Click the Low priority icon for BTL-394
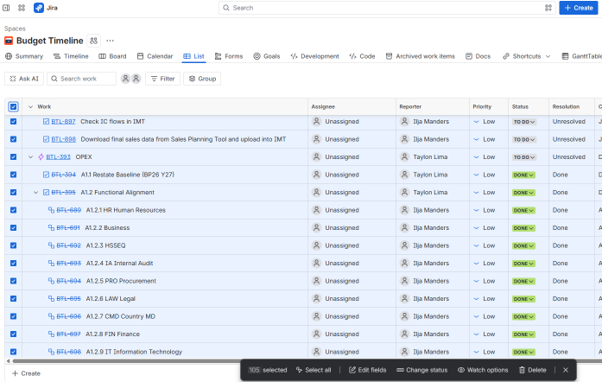Screen dimensions: 602x382 pos(476,175)
